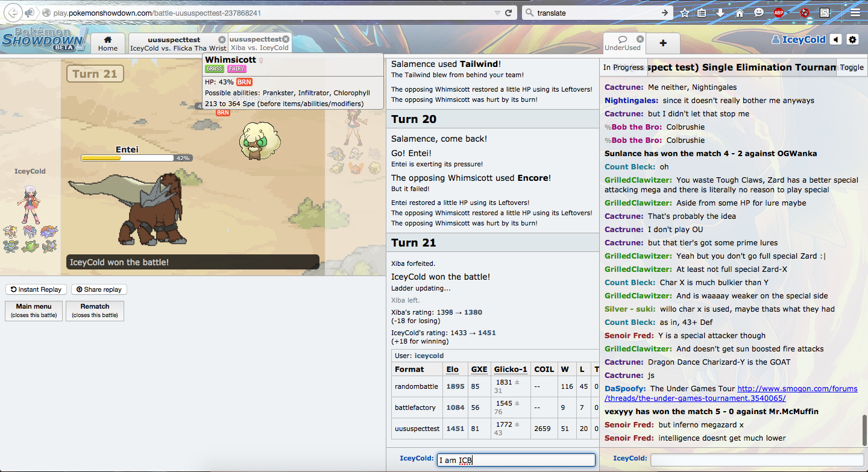868x472 pixels.
Task: Click the 1895 Elo value
Action: [455, 386]
